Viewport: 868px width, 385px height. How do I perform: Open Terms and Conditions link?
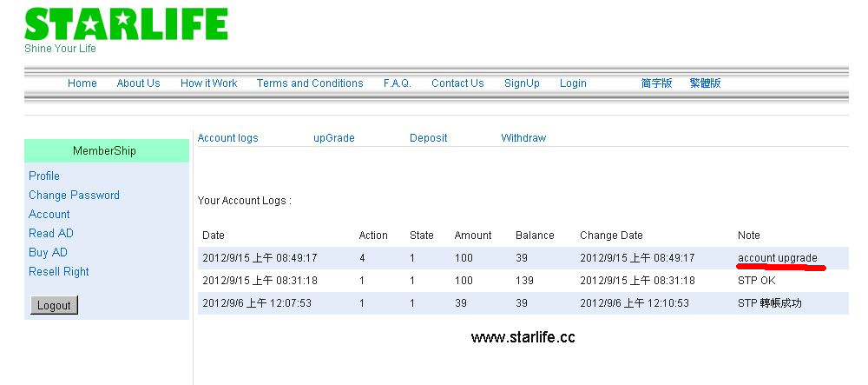(x=310, y=83)
